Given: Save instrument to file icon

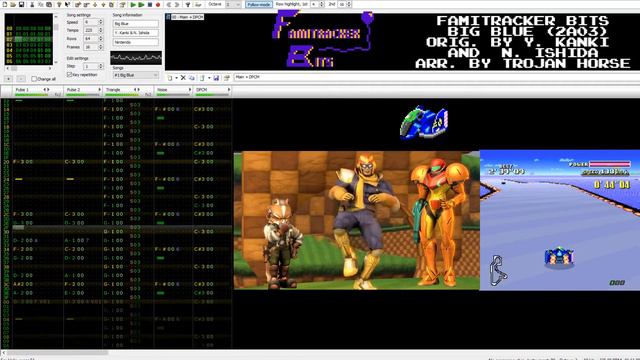Looking at the screenshot, I should pos(216,78).
